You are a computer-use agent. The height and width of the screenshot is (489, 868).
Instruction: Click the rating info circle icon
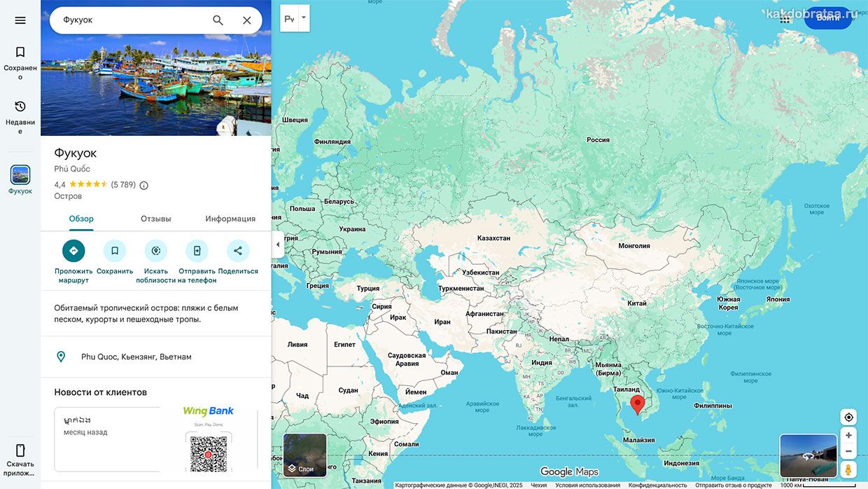coord(144,186)
